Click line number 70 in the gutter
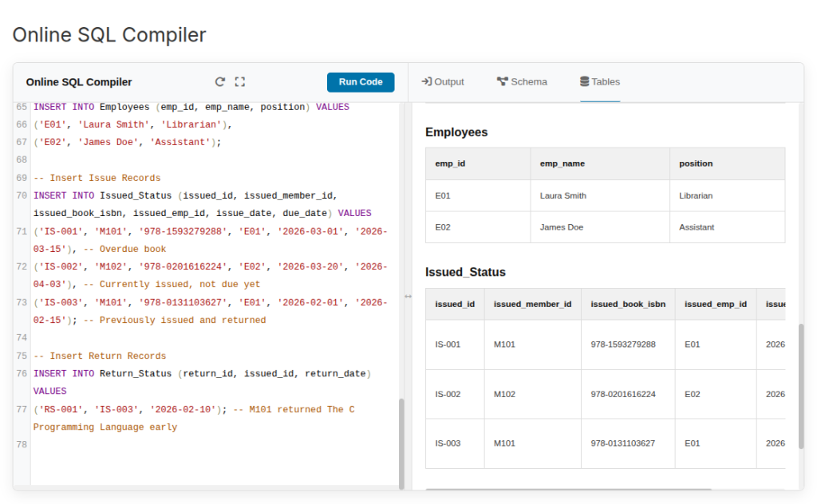This screenshot has width=817, height=504. pyautogui.click(x=20, y=195)
